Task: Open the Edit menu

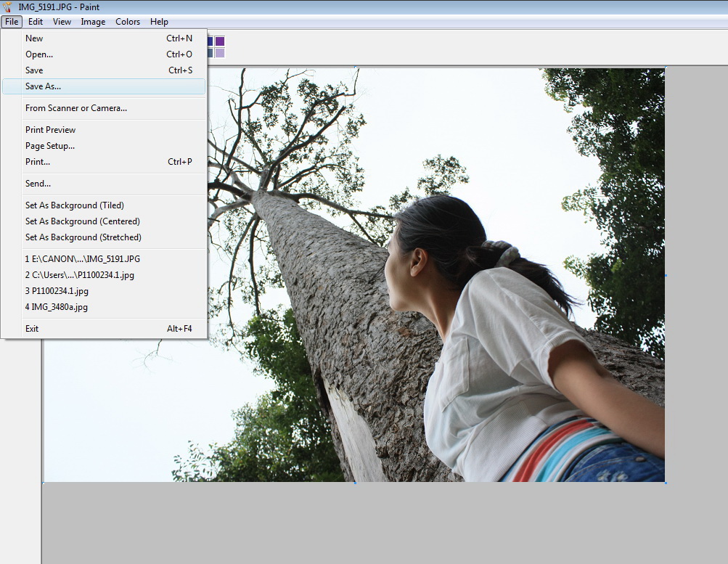Action: coord(36,22)
